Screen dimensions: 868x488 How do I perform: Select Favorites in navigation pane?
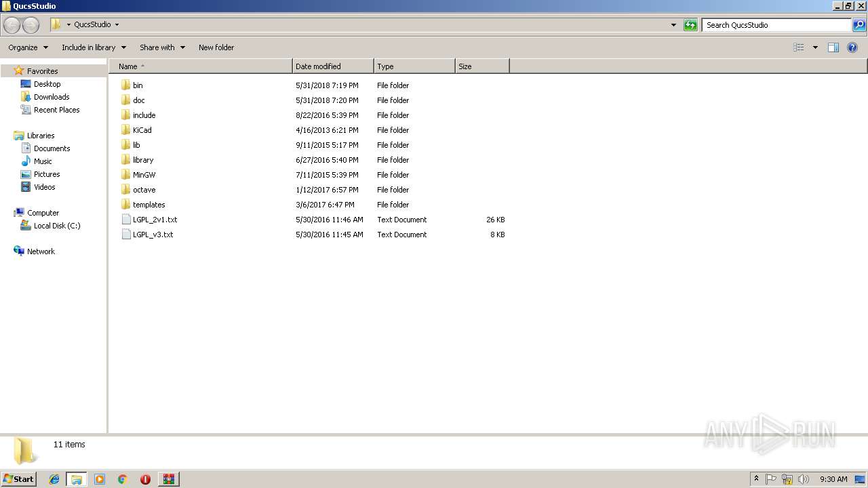[42, 71]
